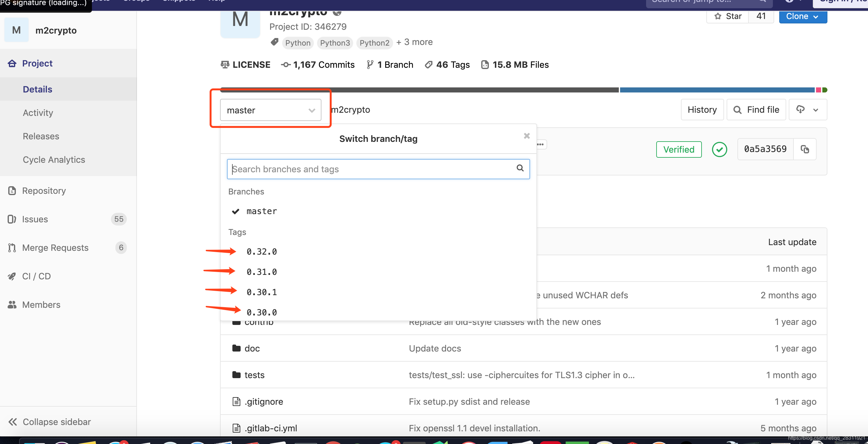Click the pink language segment of repository bar
This screenshot has height=444, width=868.
[x=818, y=90]
